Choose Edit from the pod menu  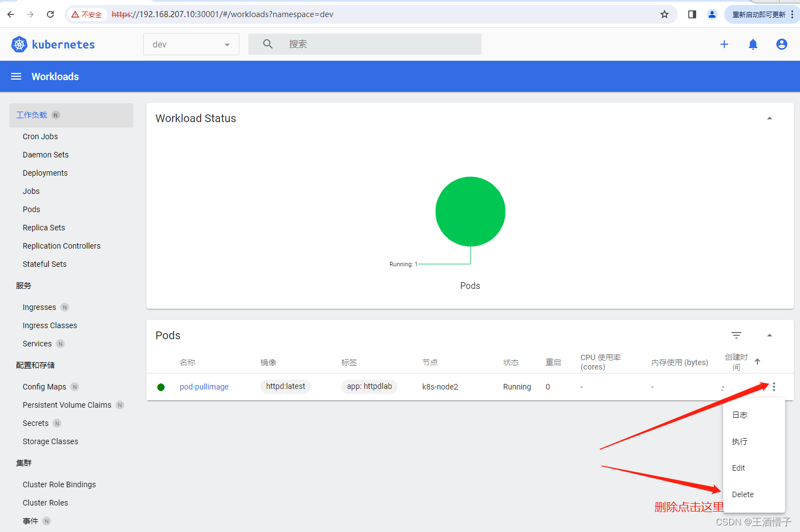(754, 468)
